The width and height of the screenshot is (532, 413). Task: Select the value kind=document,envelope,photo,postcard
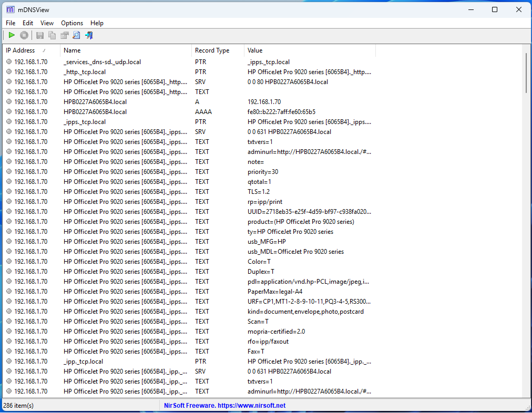pyautogui.click(x=305, y=311)
